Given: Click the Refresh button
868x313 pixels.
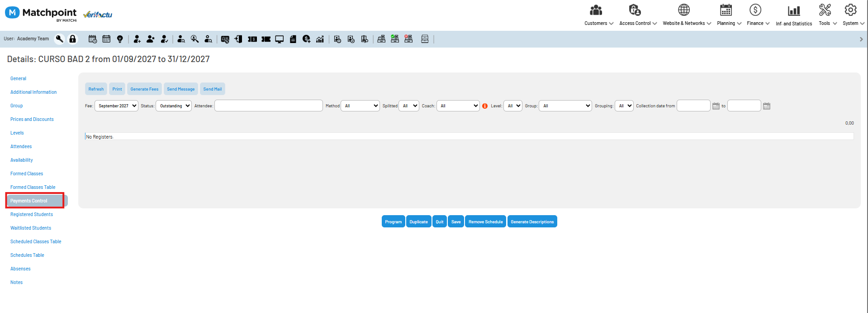Looking at the screenshot, I should [x=96, y=89].
